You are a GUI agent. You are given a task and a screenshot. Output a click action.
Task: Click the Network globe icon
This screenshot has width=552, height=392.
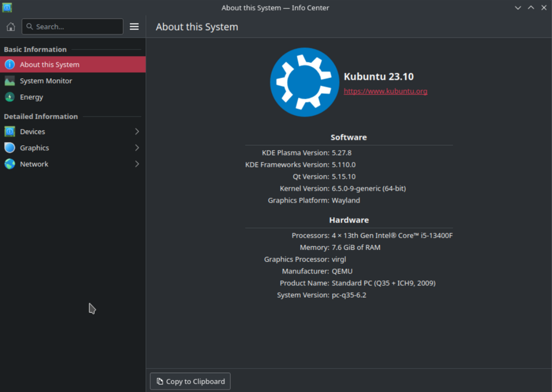pos(10,164)
